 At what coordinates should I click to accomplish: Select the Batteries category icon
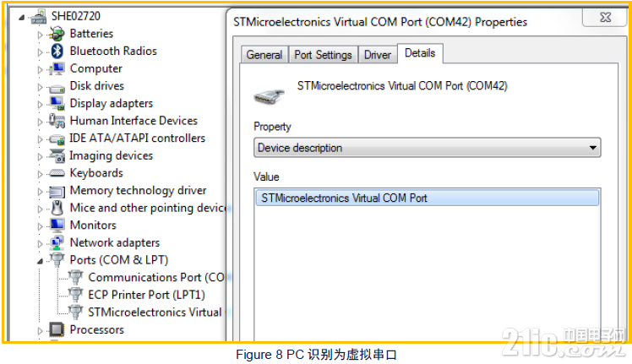57,34
